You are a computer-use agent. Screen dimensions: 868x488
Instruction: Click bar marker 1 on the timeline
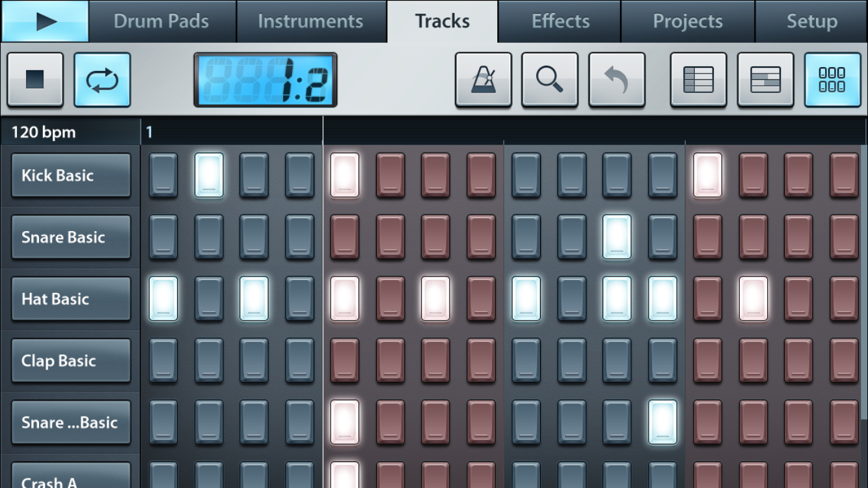click(149, 133)
